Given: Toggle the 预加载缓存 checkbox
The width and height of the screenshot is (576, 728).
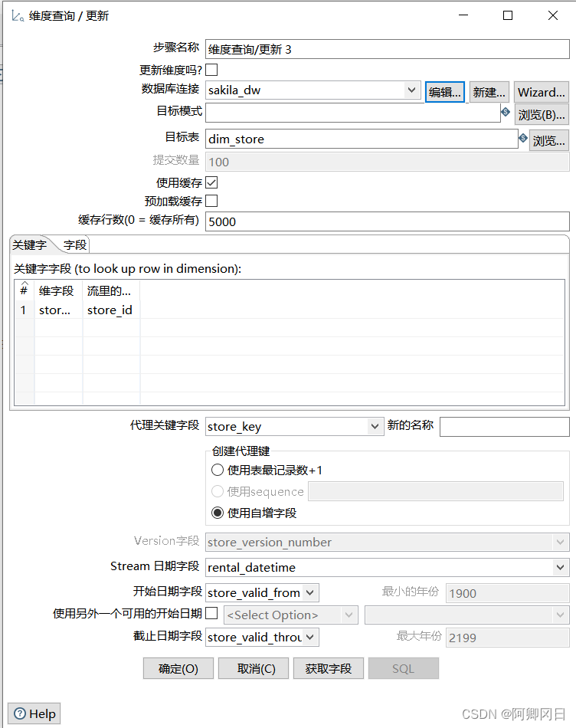Looking at the screenshot, I should (211, 201).
